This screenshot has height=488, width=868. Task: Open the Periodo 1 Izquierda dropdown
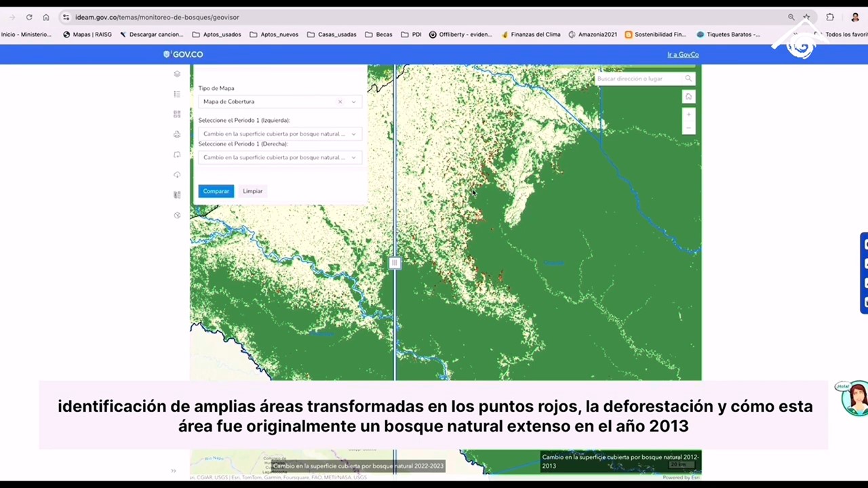tap(279, 134)
